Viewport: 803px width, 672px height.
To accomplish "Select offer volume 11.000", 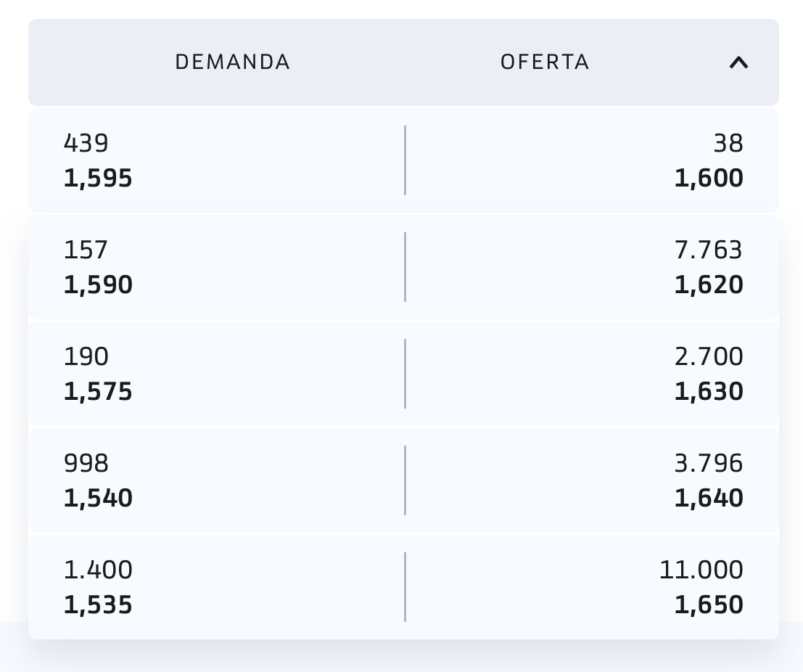I will (x=701, y=570).
